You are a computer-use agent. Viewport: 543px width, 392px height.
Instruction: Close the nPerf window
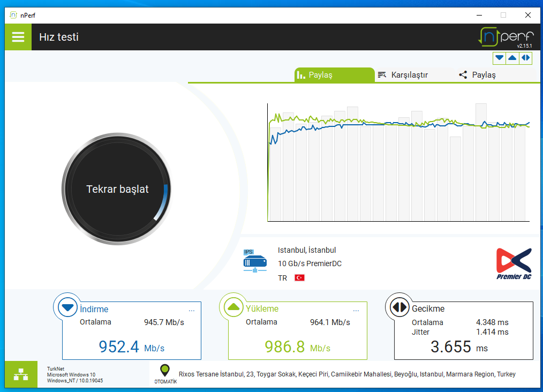tap(528, 15)
